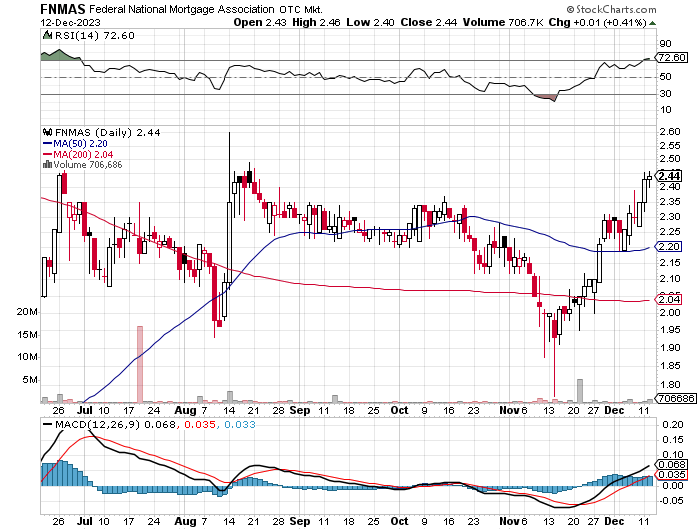Click the 1.80 price axis label
This screenshot has width=700, height=530.
click(x=671, y=384)
